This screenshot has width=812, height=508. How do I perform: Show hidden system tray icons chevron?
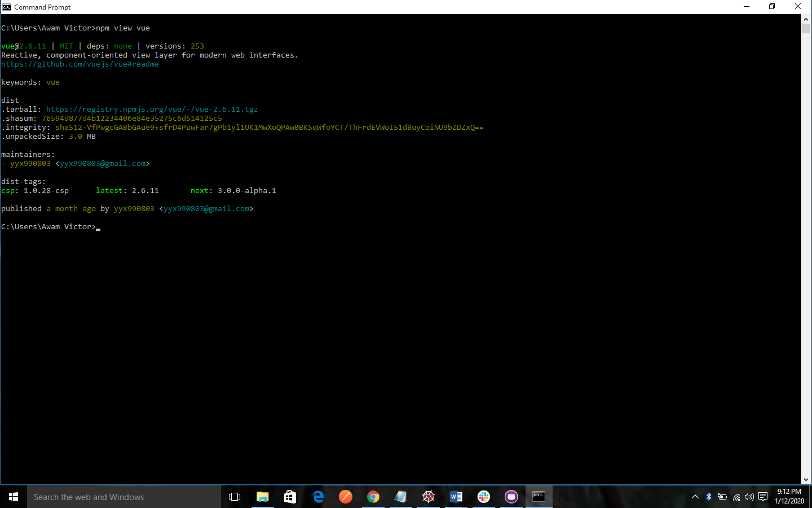tap(695, 497)
